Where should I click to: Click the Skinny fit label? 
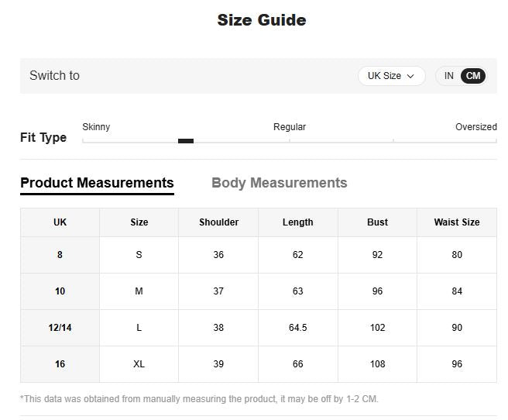pyautogui.click(x=96, y=127)
